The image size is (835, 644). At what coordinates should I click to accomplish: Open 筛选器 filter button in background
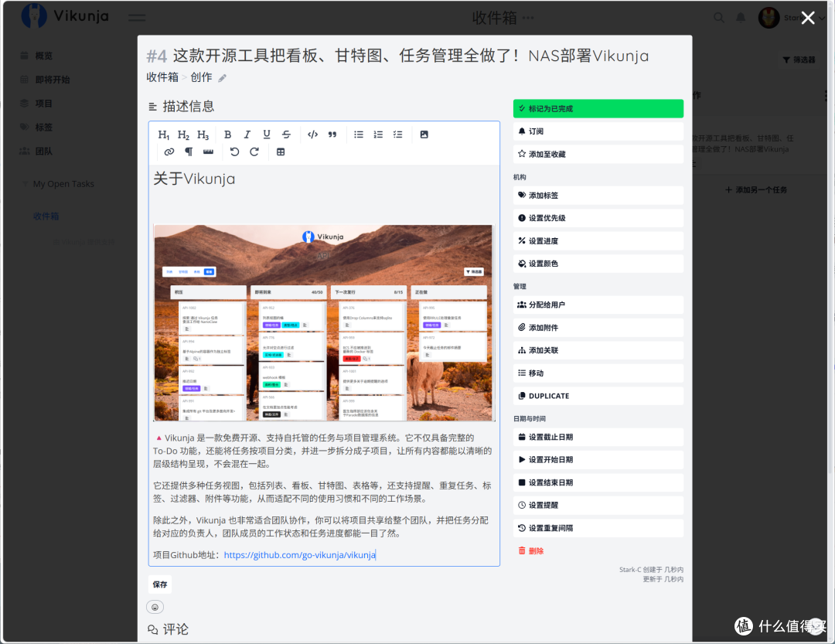799,60
